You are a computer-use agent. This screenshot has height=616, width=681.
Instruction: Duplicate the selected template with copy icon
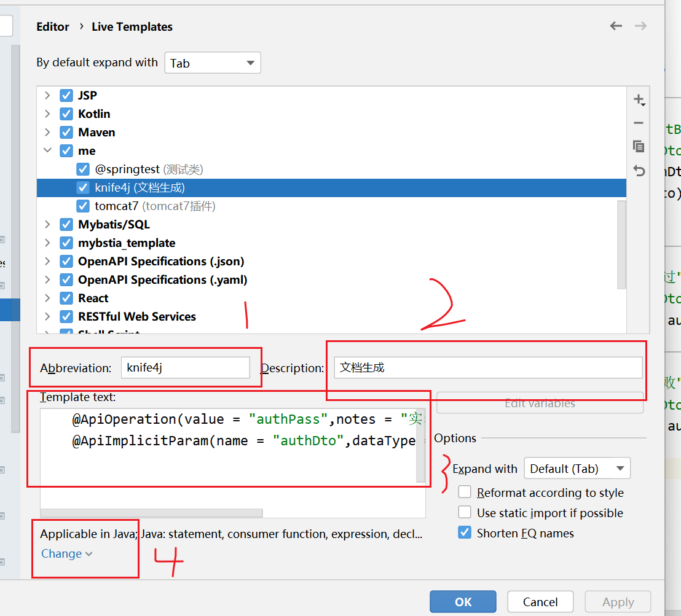(639, 146)
